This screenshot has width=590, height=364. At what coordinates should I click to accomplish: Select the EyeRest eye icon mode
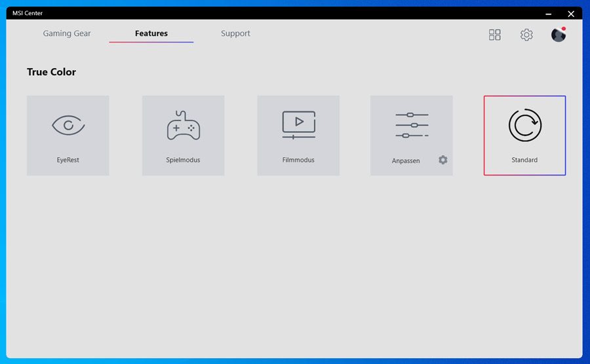pos(68,125)
